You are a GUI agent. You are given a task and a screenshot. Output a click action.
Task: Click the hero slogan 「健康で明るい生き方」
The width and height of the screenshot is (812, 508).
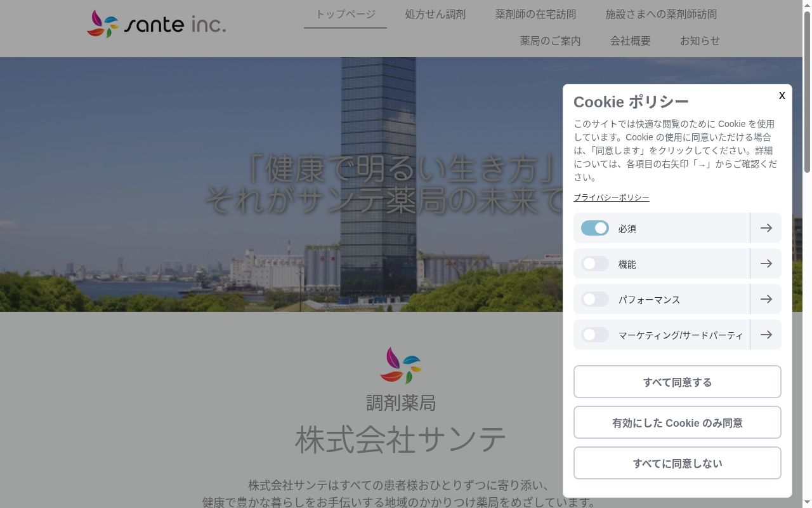point(402,169)
